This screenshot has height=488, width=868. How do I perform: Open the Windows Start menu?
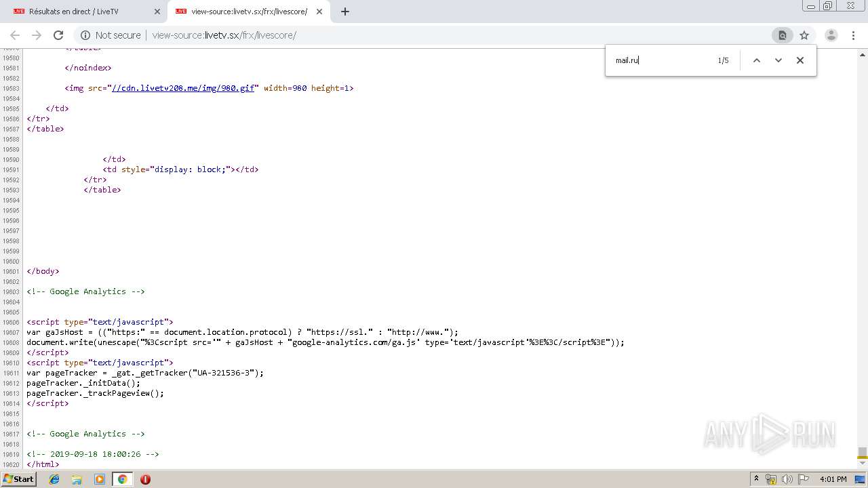pos(18,479)
